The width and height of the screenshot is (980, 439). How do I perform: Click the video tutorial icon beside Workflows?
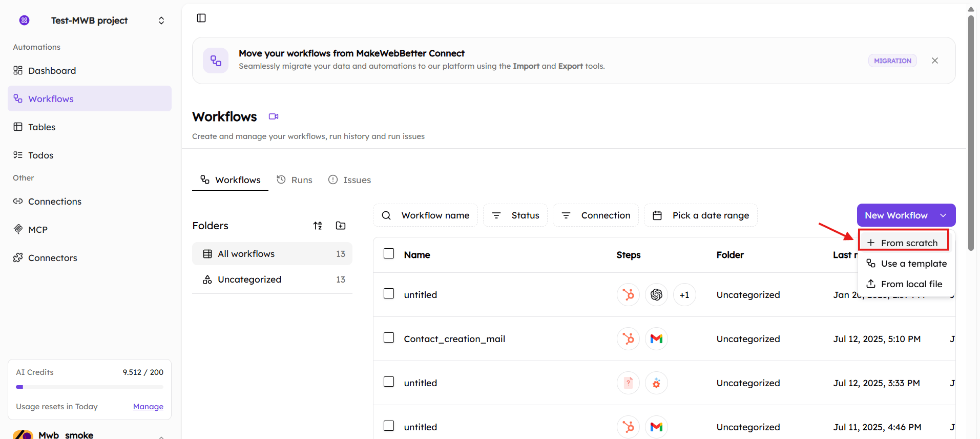[274, 116]
